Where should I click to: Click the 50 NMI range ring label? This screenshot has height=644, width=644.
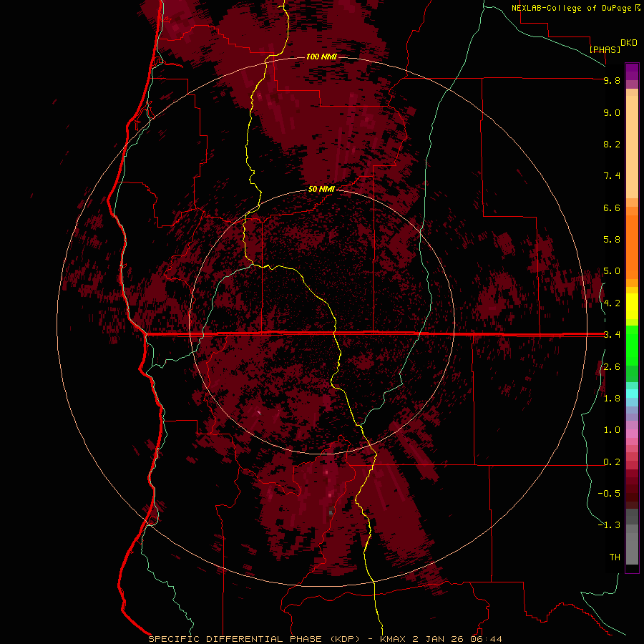tap(321, 189)
